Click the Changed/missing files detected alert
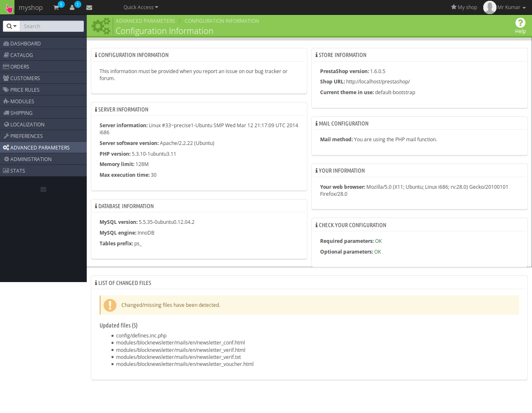532x413 pixels. pos(309,305)
